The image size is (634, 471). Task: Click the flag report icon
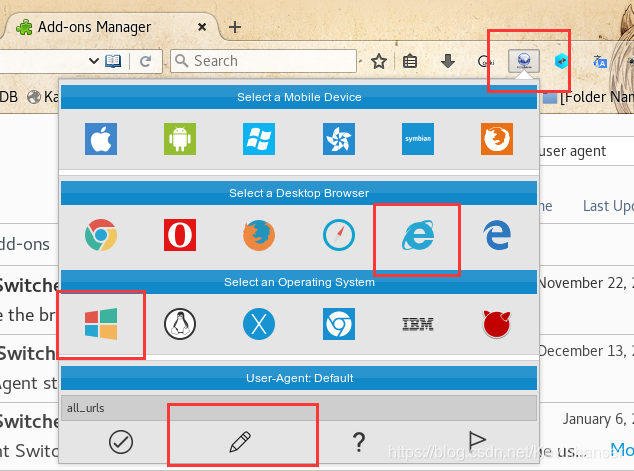tap(477, 440)
